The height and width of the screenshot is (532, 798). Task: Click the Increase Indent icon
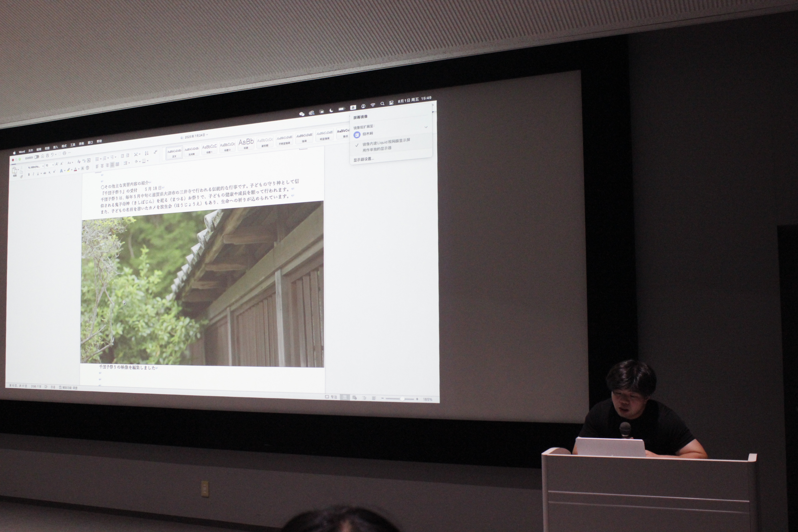coord(127,155)
